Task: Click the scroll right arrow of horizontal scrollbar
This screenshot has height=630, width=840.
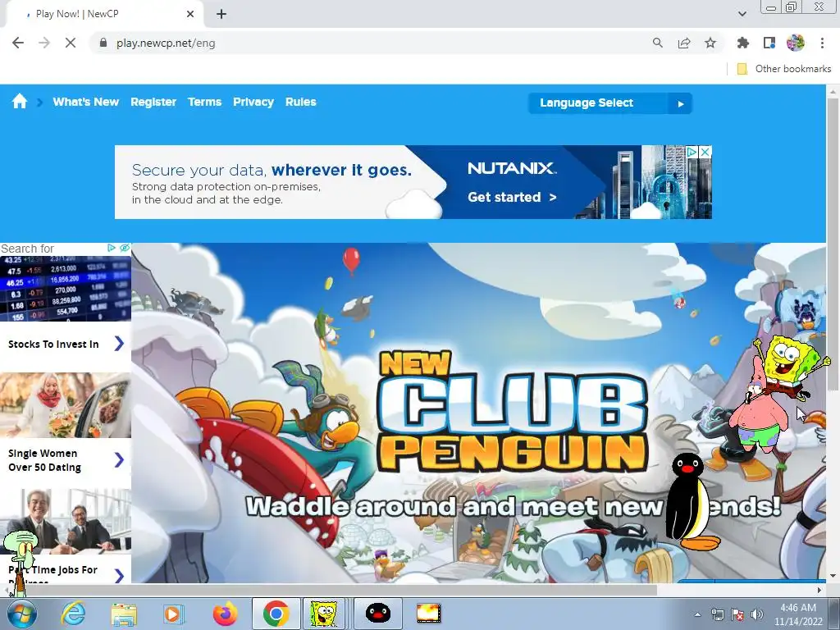Action: [819, 590]
